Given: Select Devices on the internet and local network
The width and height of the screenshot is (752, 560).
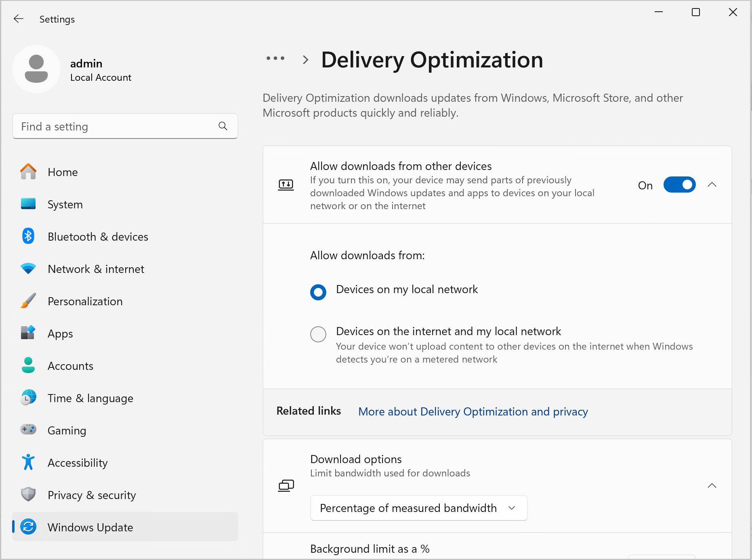Looking at the screenshot, I should (318, 334).
